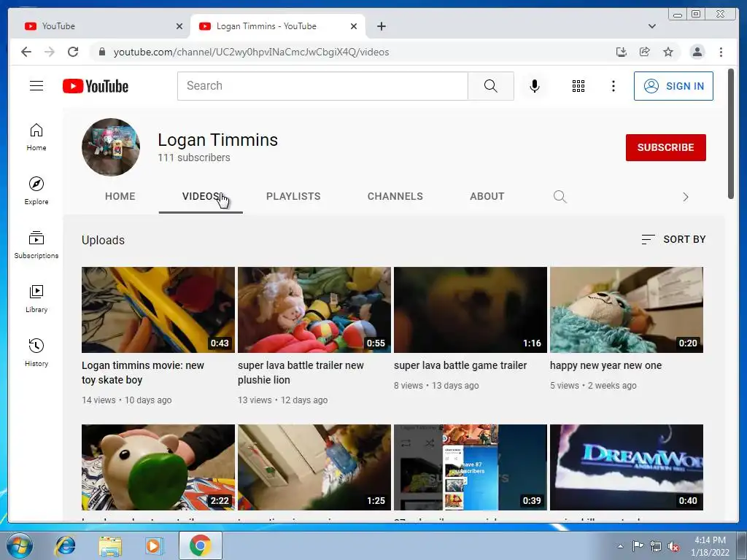Close the first YouTube tab
The width and height of the screenshot is (747, 560).
(179, 26)
